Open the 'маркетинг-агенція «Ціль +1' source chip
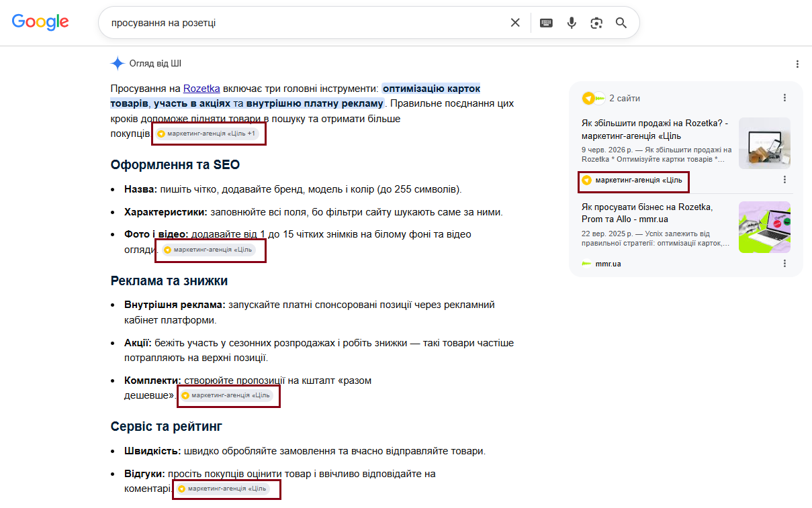This screenshot has height=508, width=812. coord(207,134)
